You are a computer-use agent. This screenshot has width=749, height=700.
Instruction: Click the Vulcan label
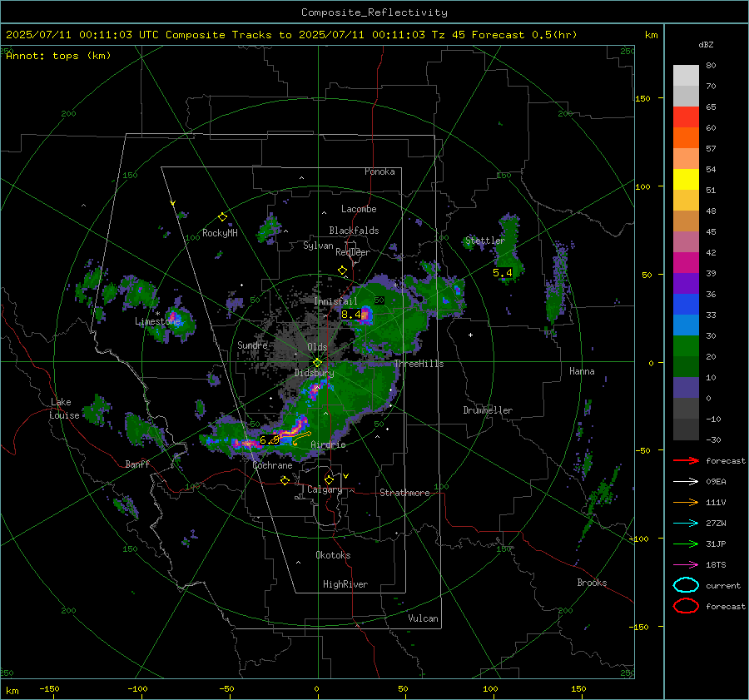click(x=423, y=618)
